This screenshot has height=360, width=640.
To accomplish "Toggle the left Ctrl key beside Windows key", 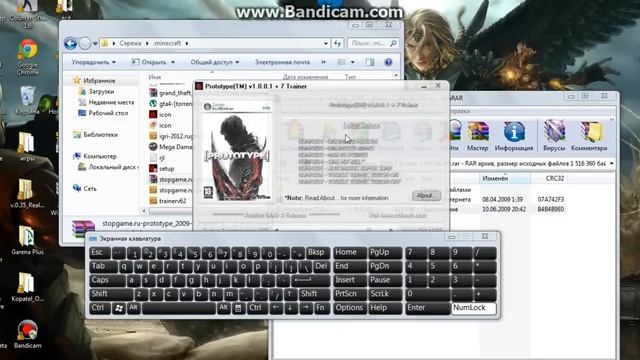I will (x=100, y=308).
